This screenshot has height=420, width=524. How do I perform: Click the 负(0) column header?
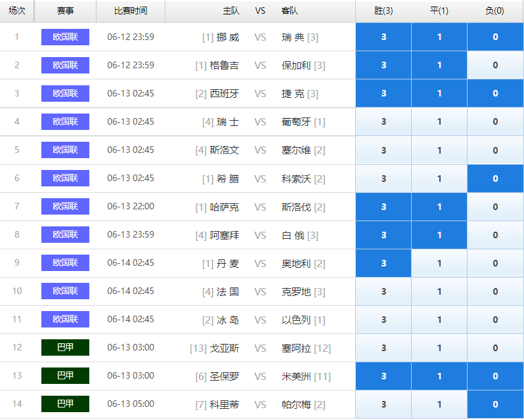pos(494,10)
